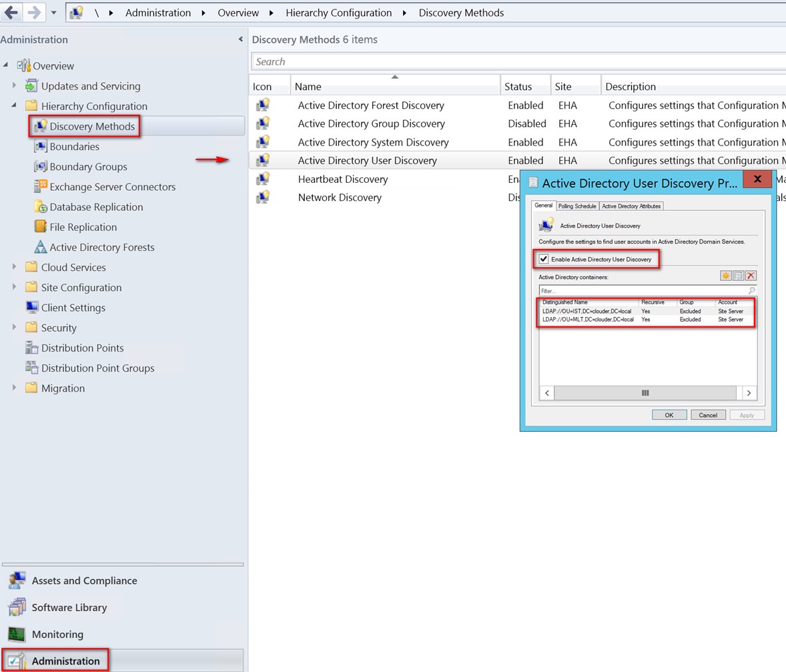Click the Administration workspace icon

(x=17, y=661)
